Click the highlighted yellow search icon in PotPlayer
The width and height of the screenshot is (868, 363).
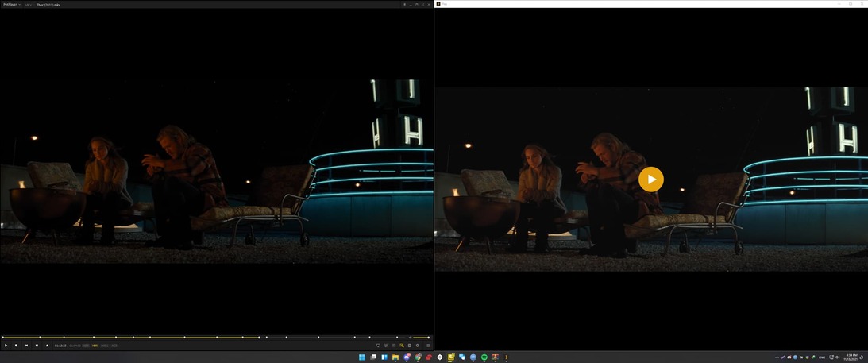(401, 346)
